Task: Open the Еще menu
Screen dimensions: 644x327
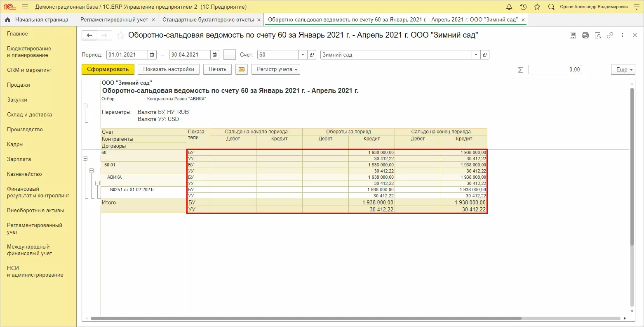Action: pos(623,69)
